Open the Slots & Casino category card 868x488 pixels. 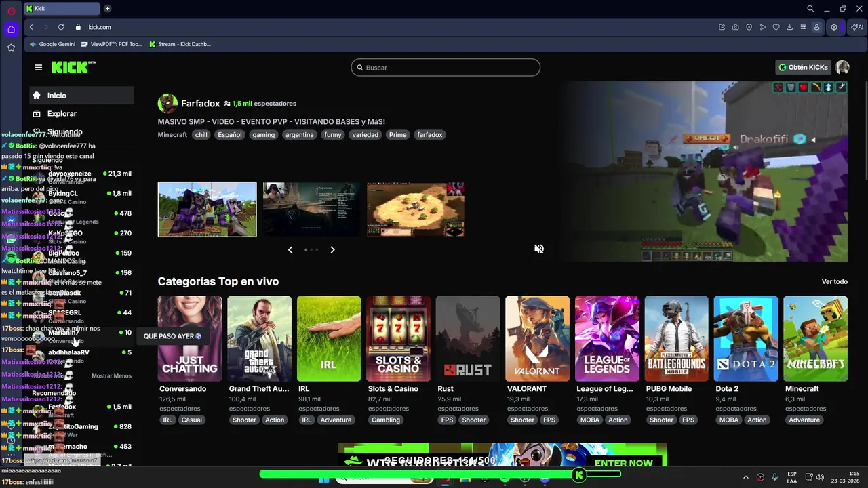[x=398, y=338]
